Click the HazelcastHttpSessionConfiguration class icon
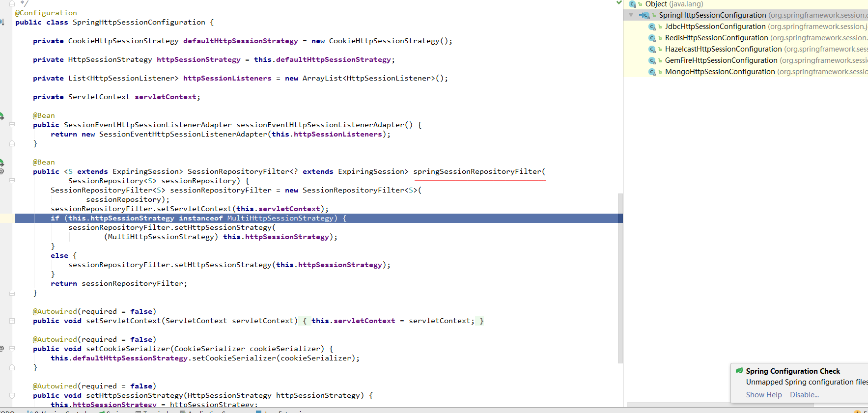This screenshot has height=413, width=868. click(x=652, y=49)
